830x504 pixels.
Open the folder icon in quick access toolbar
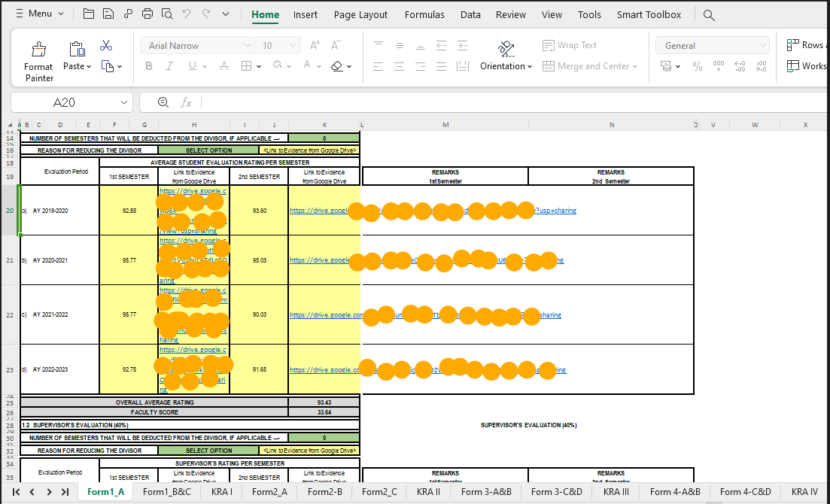88,14
